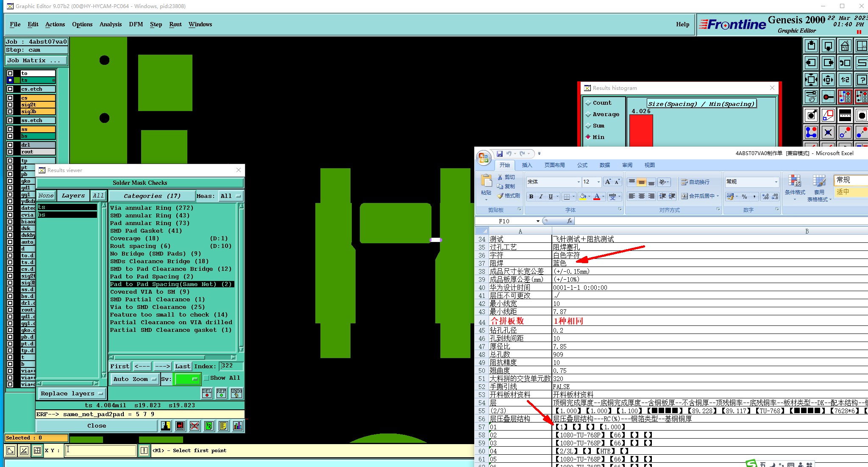
Task: Click Excel format painter button
Action: coord(509,196)
